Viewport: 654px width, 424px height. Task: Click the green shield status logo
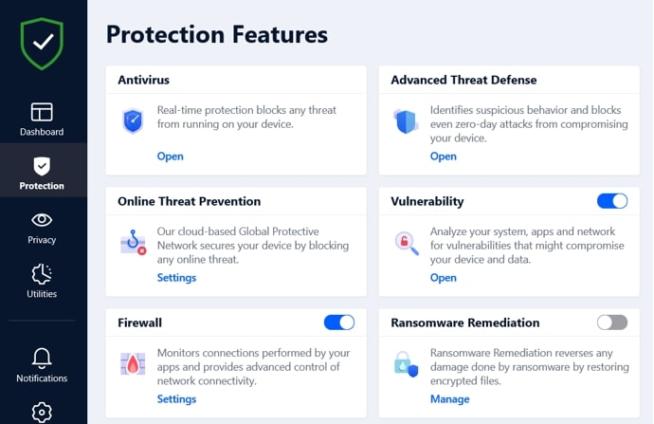point(42,43)
